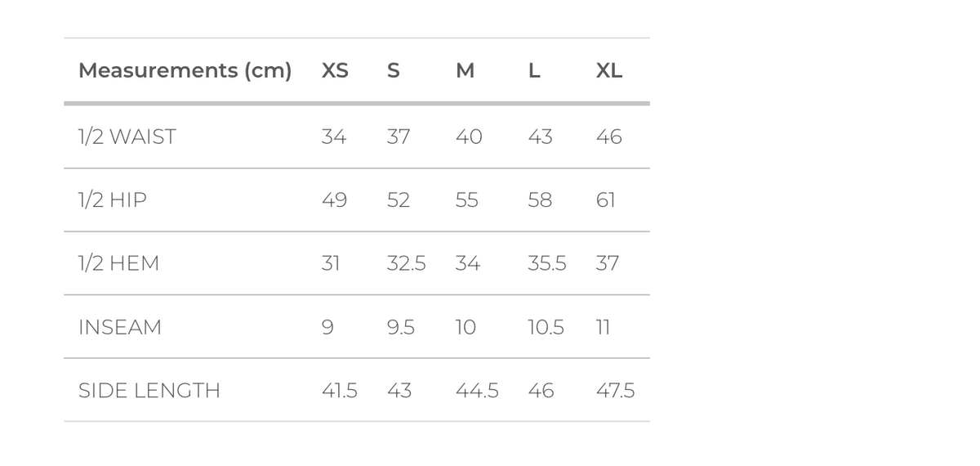Click hem value 32.5 for size S
The image size is (980, 466).
click(x=406, y=263)
